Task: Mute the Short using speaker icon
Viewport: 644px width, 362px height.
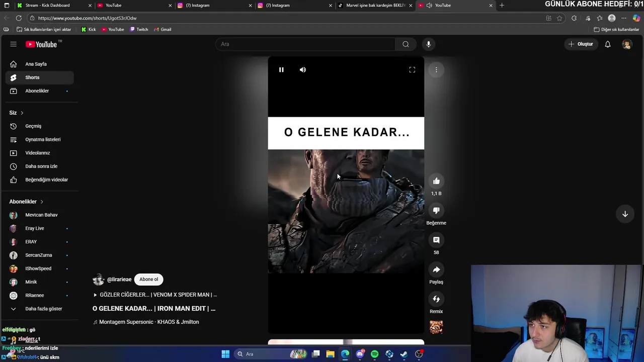Action: [x=303, y=70]
